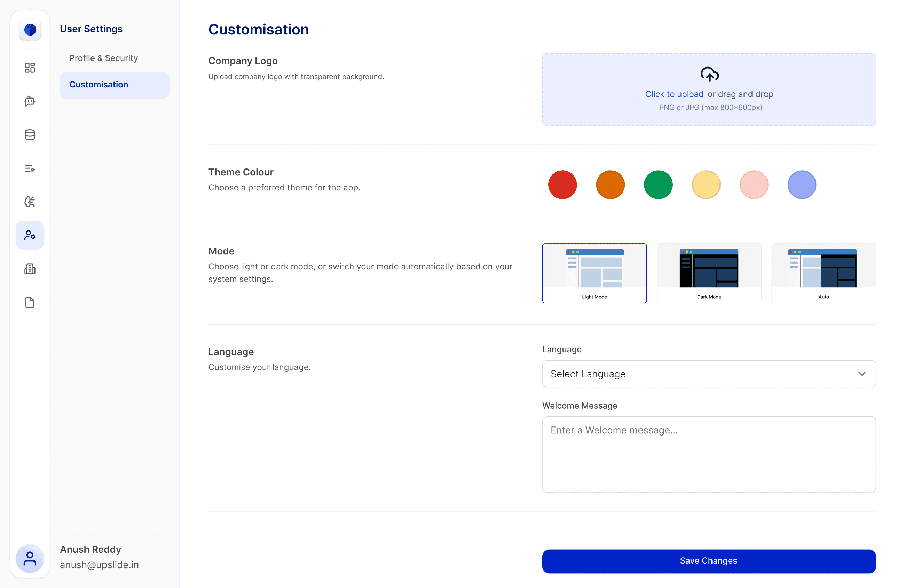The height and width of the screenshot is (588, 905).
Task: Open the newspaper icon in sidebar
Action: point(30,269)
